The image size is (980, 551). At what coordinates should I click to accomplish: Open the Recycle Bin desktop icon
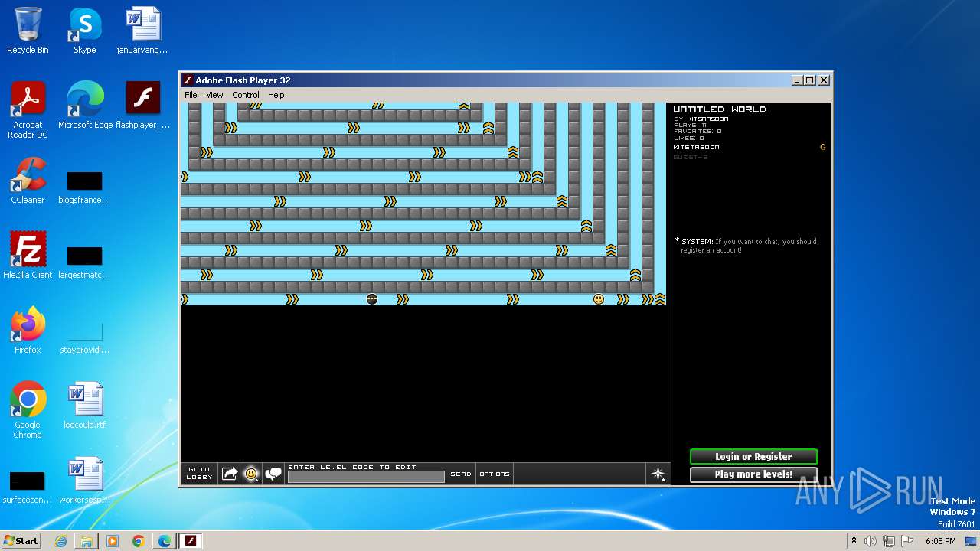pos(28,31)
